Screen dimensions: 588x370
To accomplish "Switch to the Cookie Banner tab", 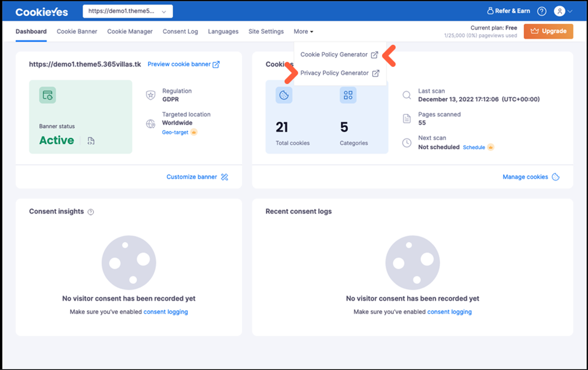I will tap(77, 31).
